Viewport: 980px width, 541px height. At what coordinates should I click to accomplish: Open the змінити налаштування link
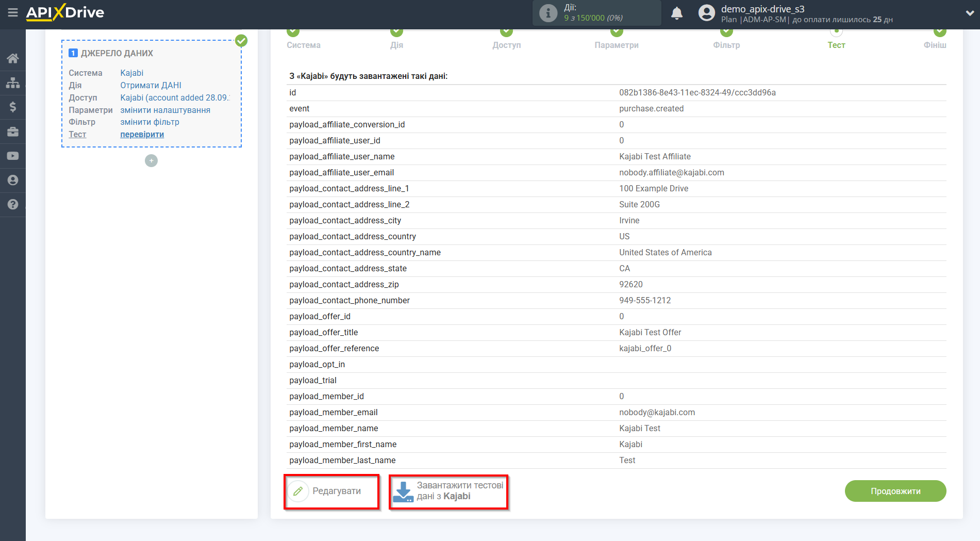[x=165, y=110]
